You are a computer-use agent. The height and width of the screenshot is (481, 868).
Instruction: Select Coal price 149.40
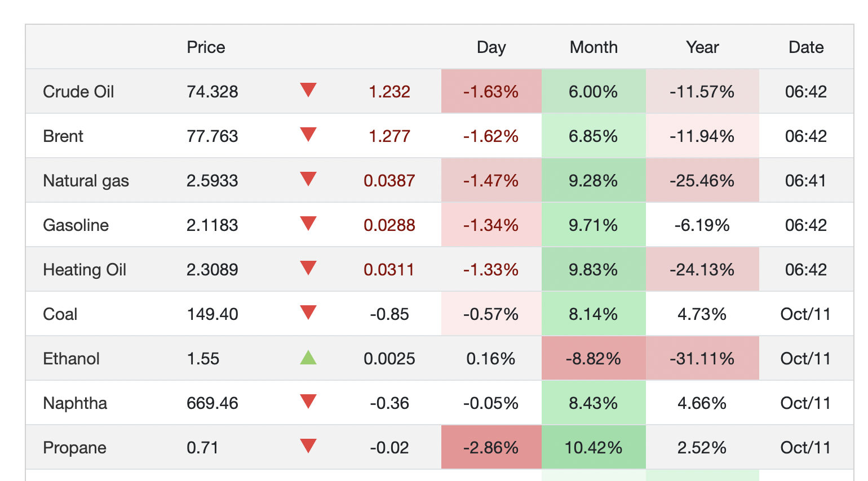[x=212, y=314]
